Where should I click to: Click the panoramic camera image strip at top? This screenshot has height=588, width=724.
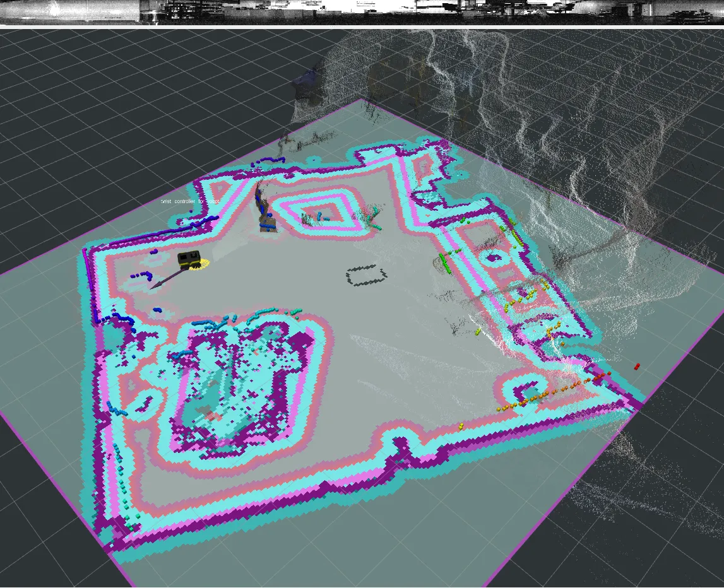pyautogui.click(x=362, y=11)
